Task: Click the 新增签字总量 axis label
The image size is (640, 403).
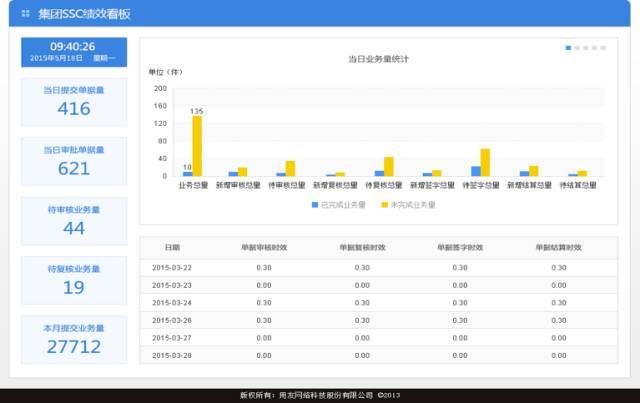Action: 432,185
